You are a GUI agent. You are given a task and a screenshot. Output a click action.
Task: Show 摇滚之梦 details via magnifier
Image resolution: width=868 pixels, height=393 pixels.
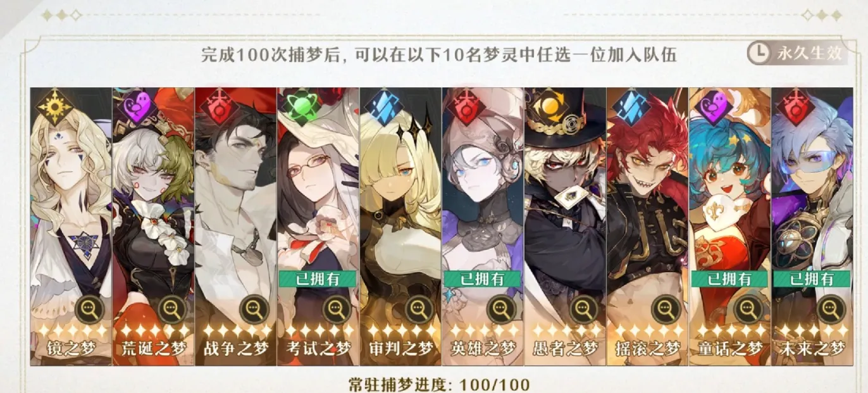[666, 309]
